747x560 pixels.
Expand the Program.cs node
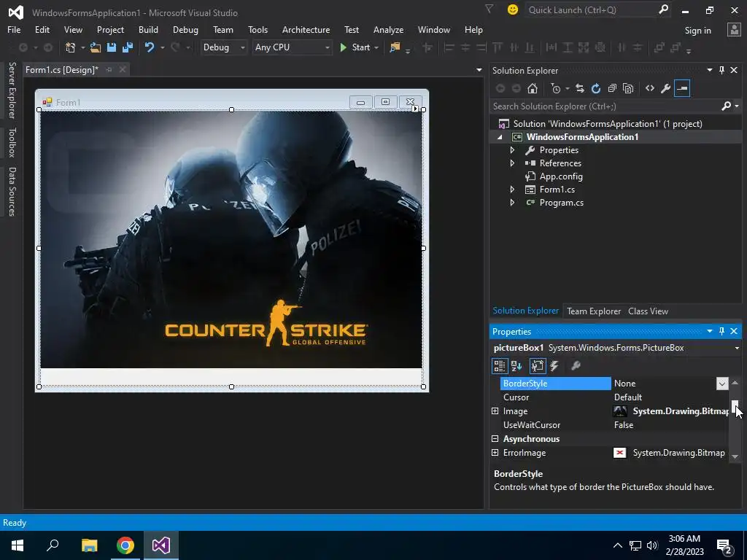pyautogui.click(x=512, y=203)
